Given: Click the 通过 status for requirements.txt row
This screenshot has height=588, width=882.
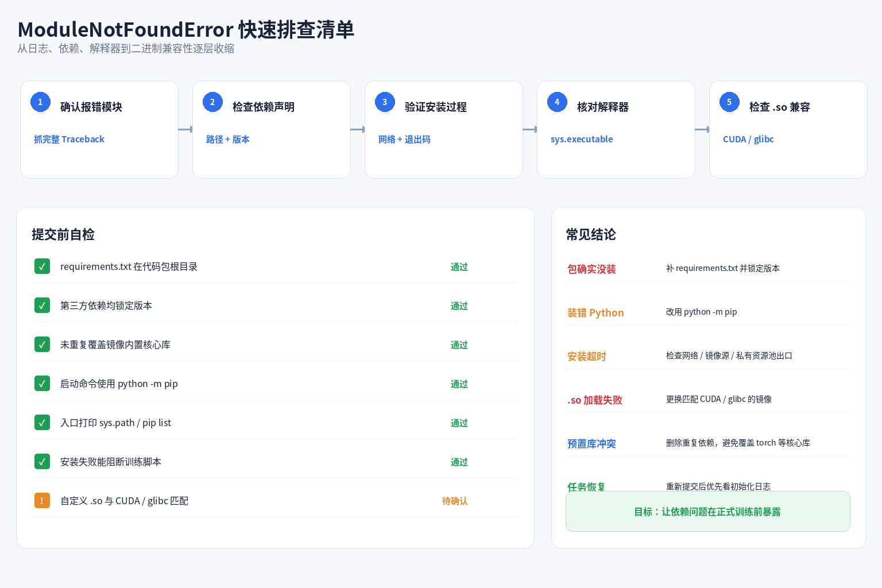Looking at the screenshot, I should coord(459,266).
